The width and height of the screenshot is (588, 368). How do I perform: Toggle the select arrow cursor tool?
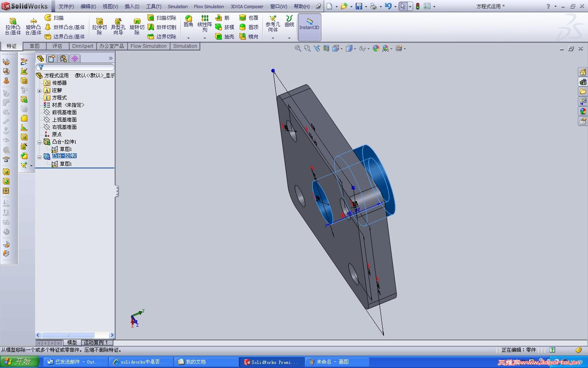[x=403, y=6]
